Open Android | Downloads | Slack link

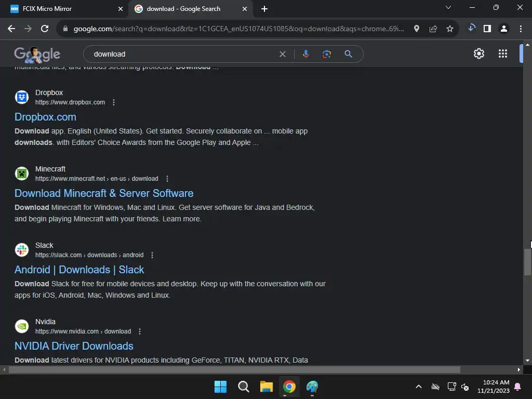(79, 270)
